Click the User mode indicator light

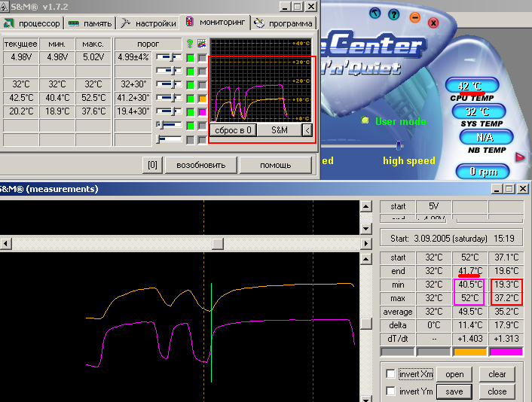[x=365, y=120]
